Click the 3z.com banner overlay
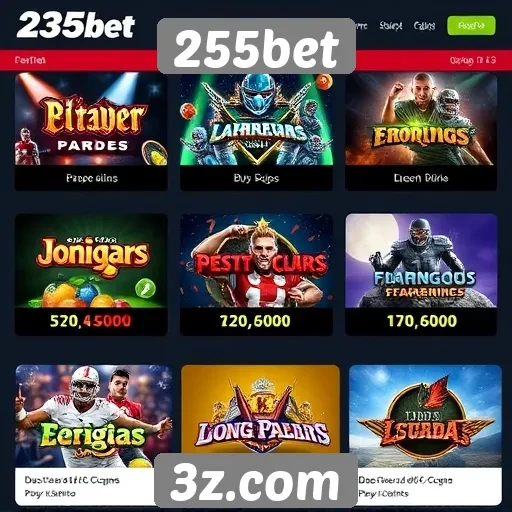This screenshot has width=512, height=512. tap(256, 482)
